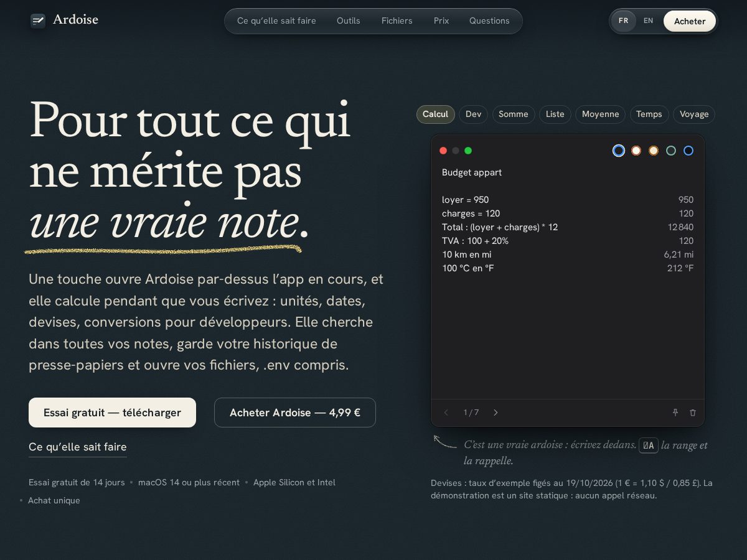Go to the previous note with left chevron
This screenshot has width=747, height=560.
click(446, 413)
